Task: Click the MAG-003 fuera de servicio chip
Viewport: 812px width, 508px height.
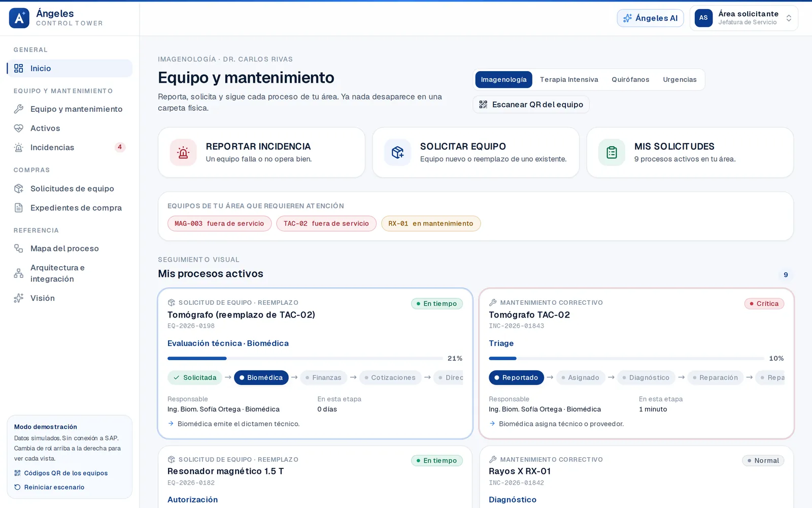Action: 219,224
